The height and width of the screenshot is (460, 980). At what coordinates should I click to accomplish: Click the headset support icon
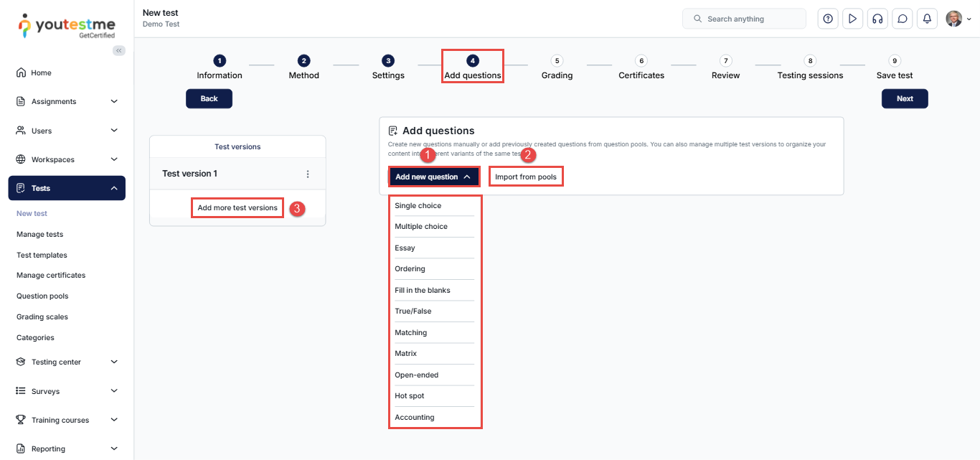pos(877,19)
